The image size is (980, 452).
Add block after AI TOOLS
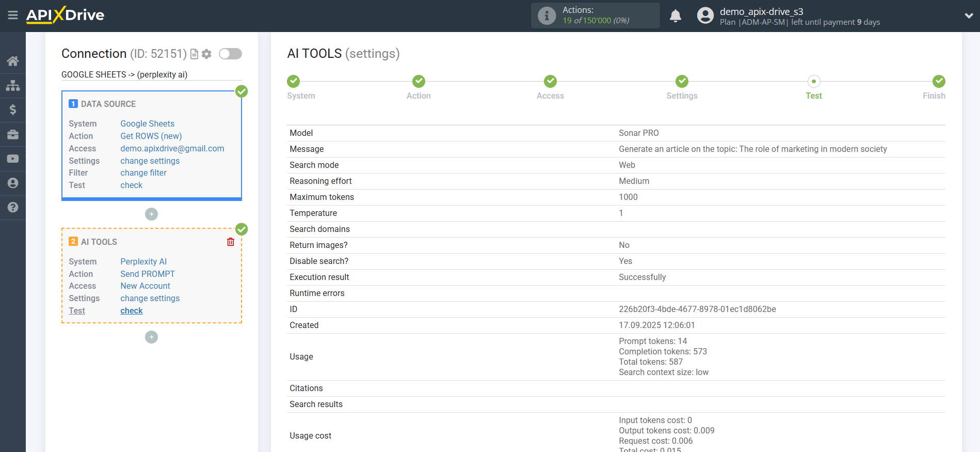click(151, 337)
